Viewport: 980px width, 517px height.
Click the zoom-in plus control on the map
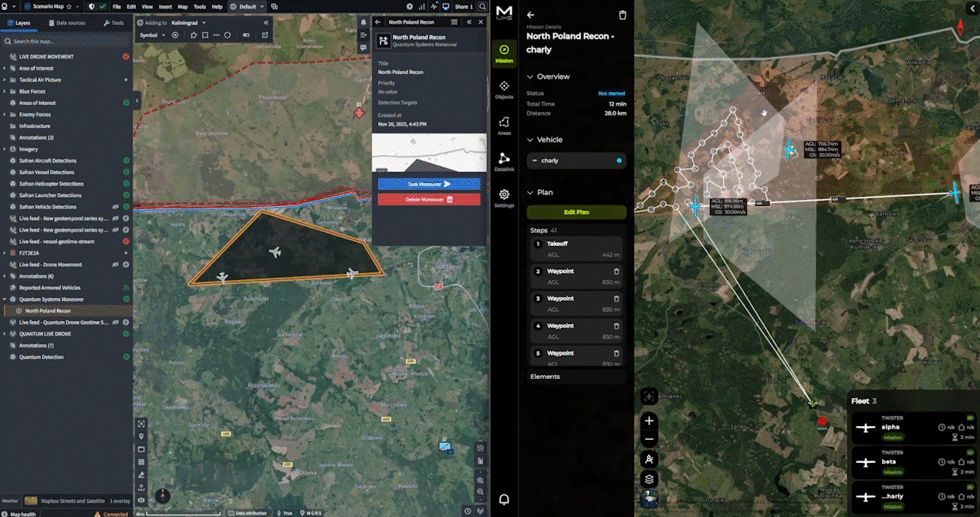pos(648,421)
